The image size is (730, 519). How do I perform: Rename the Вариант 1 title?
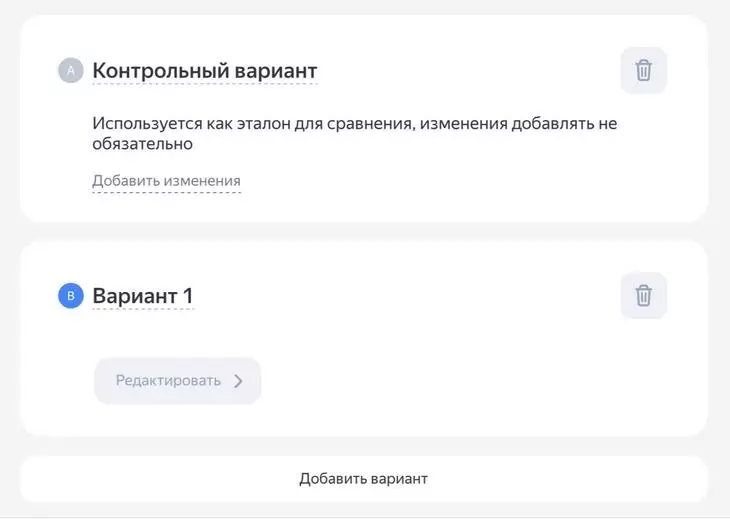[x=142, y=296]
